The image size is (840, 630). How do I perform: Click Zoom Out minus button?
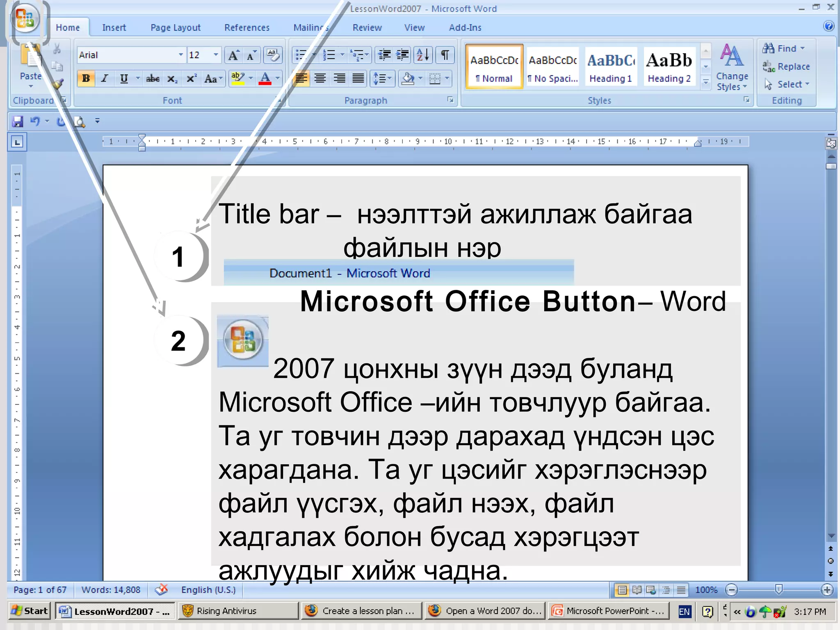tap(731, 590)
